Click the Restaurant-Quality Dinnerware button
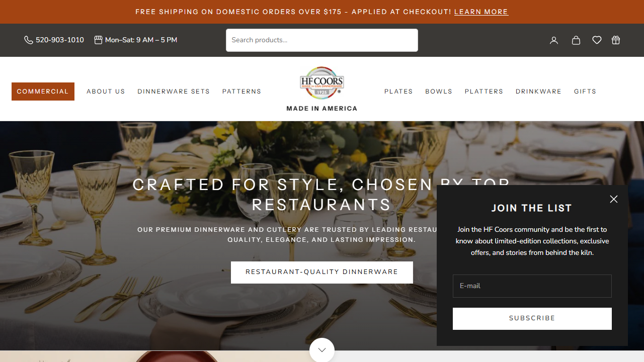The height and width of the screenshot is (362, 644). click(322, 273)
